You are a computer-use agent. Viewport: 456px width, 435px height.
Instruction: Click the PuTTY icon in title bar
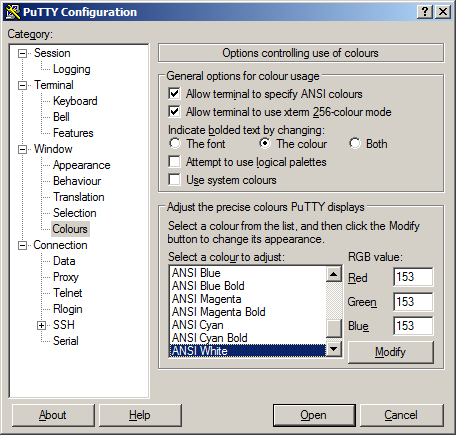(13, 12)
